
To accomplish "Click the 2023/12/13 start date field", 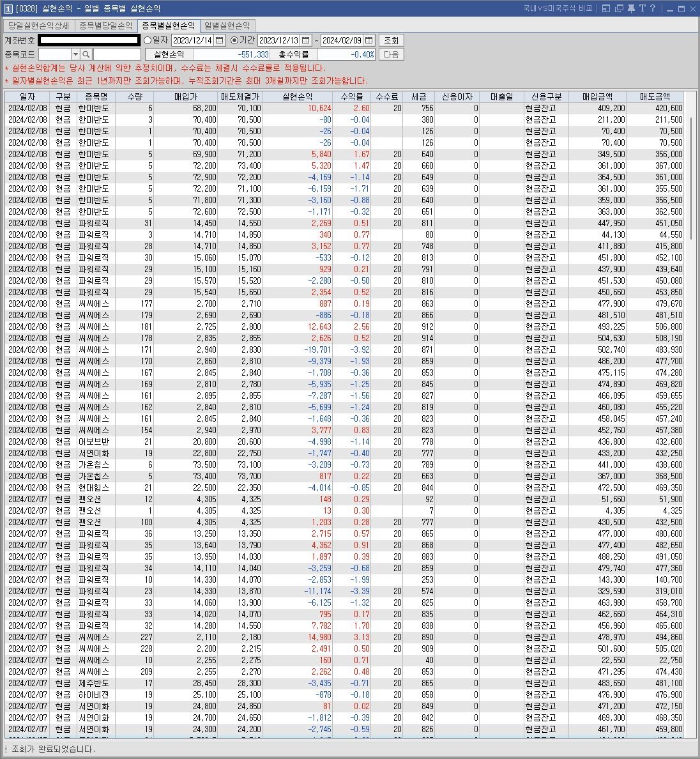I will [278, 40].
